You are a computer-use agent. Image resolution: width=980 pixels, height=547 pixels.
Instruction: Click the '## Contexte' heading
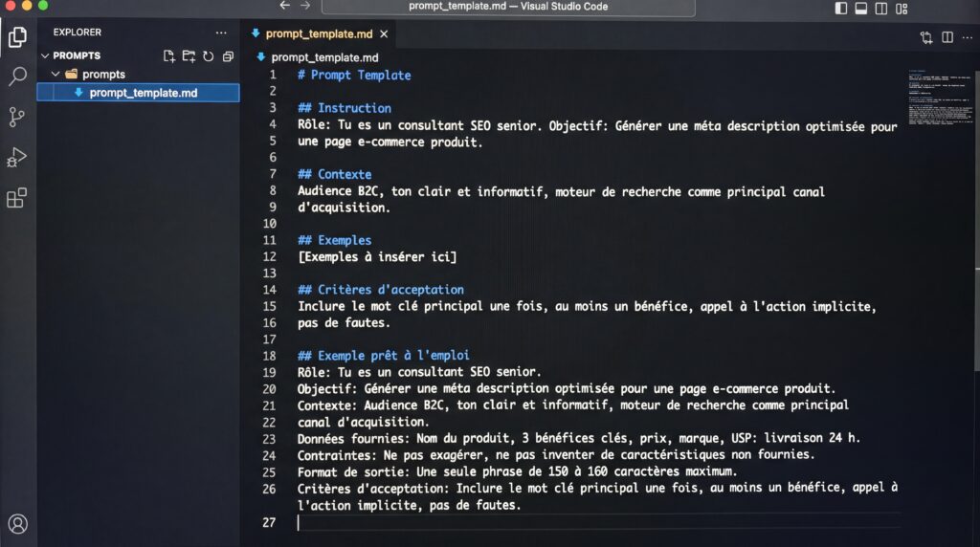pyautogui.click(x=334, y=174)
